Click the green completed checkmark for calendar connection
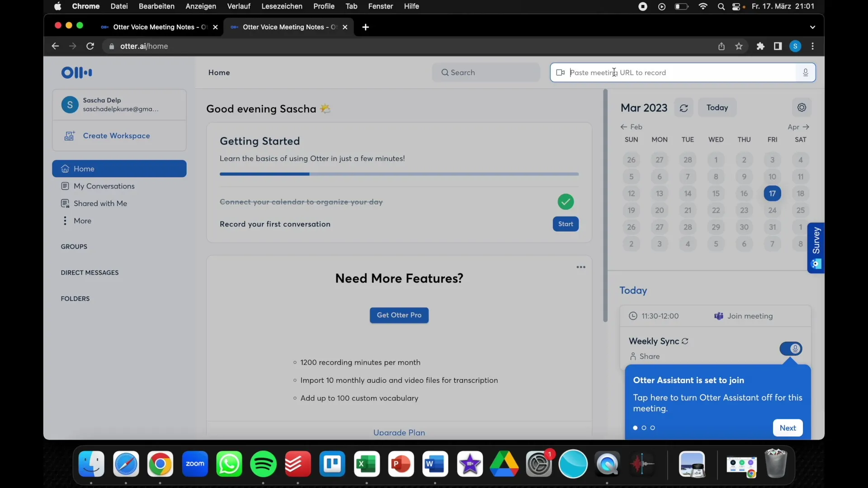Screen dimensions: 868x488 pyautogui.click(x=566, y=202)
